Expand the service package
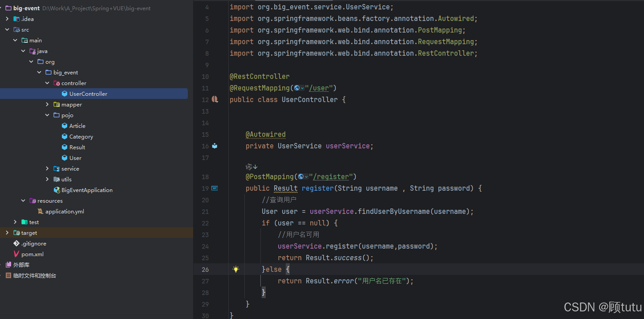Viewport: 644px width, 319px height. (x=48, y=168)
